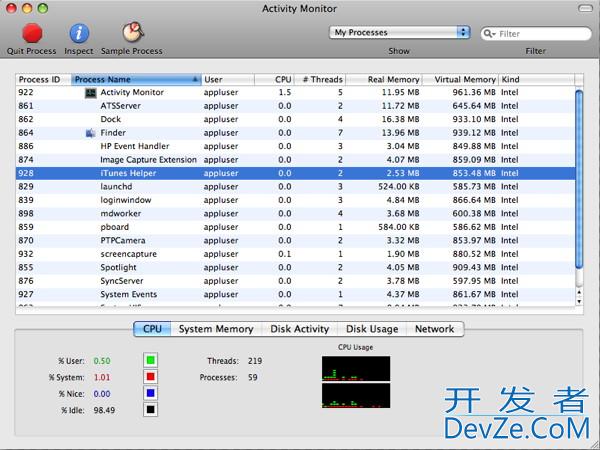
Task: Sort by Virtual Memory column header
Action: pos(460,80)
